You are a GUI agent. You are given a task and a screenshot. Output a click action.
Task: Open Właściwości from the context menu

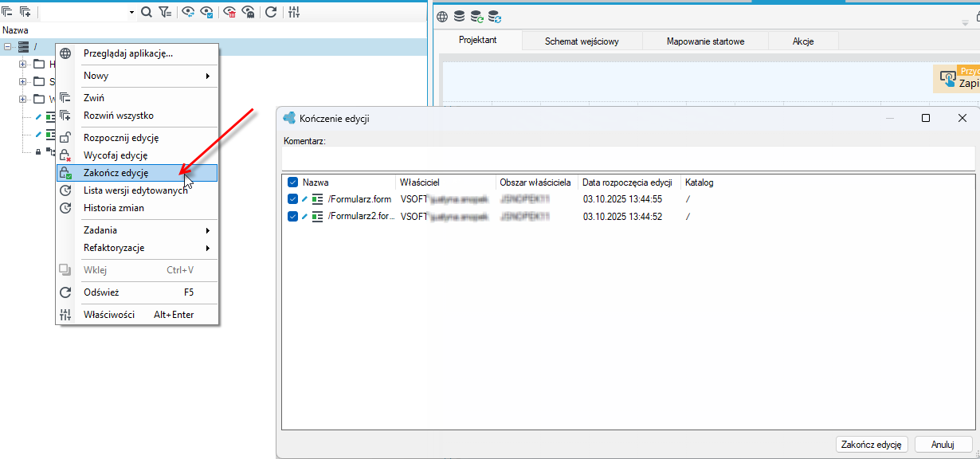coord(137,315)
